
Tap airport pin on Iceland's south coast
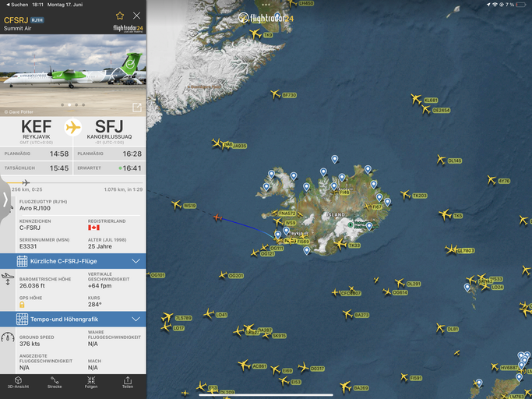307,250
